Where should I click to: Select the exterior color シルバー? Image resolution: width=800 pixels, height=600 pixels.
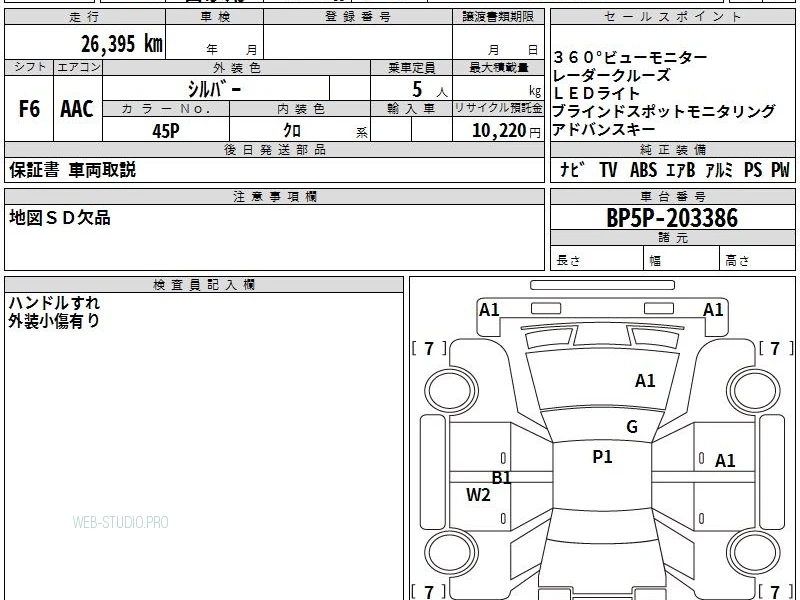(x=214, y=89)
